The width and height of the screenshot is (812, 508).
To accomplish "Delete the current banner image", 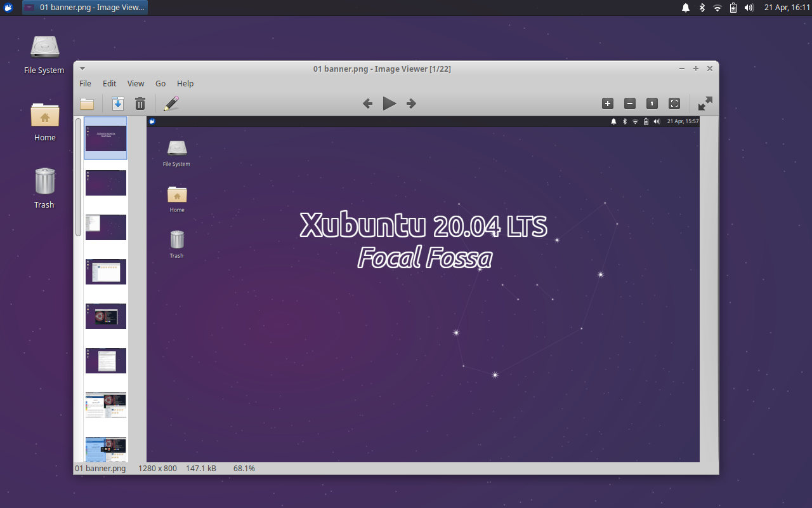I will tap(140, 103).
